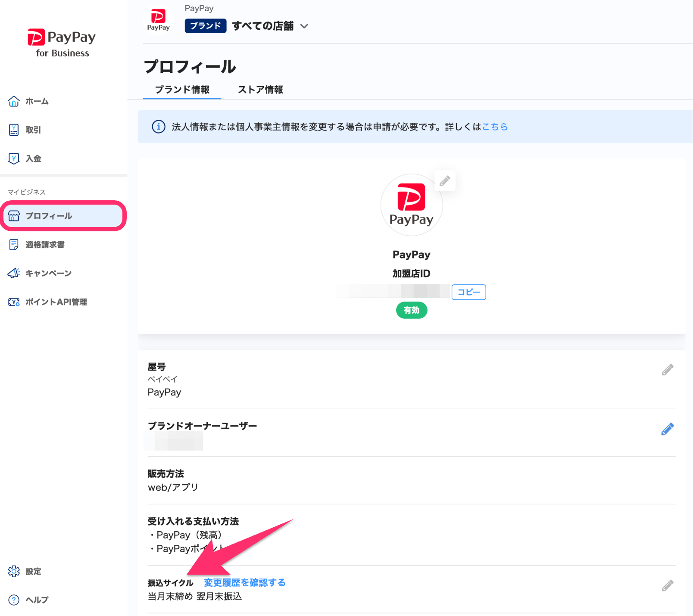This screenshot has height=616, width=693.
Task: Click the マイビジネス section label
Action: 27,192
